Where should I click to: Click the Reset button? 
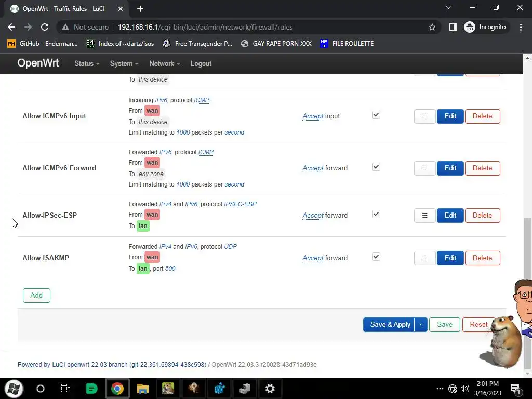(478, 324)
